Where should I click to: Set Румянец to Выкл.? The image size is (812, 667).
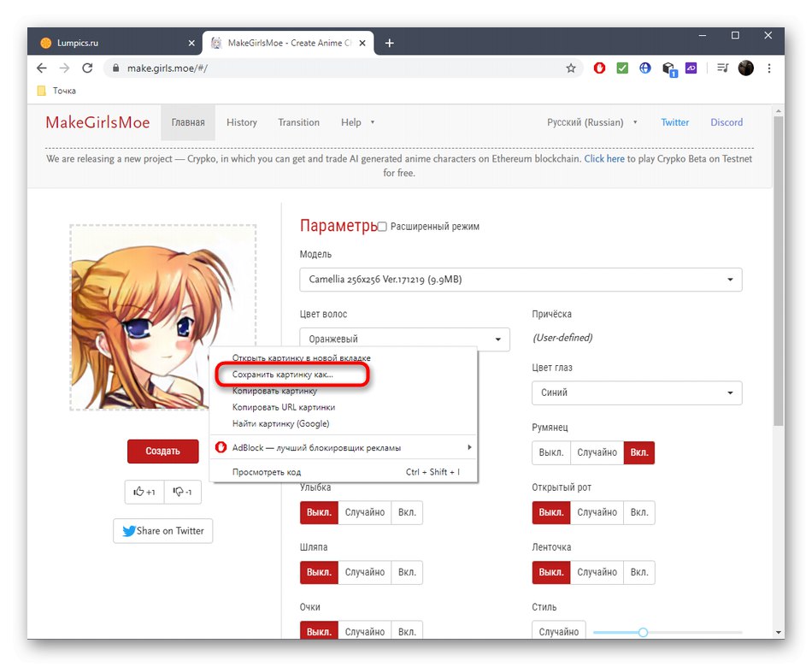pos(551,452)
